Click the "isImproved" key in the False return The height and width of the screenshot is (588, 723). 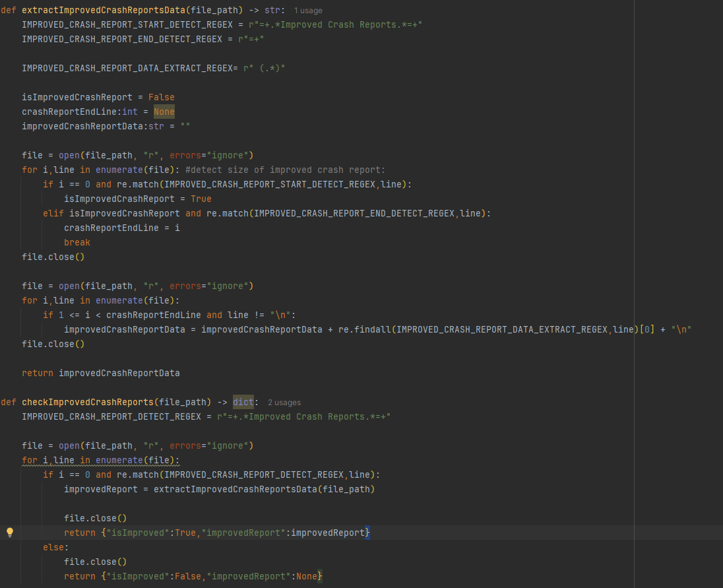point(138,576)
